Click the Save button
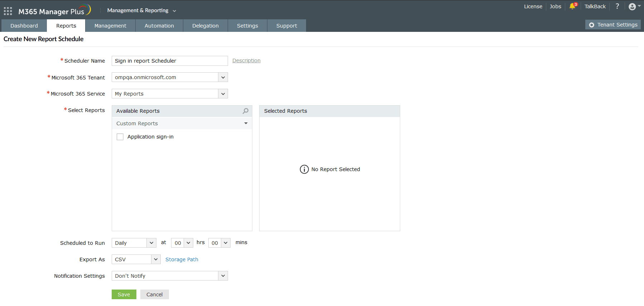Image resolution: width=644 pixels, height=306 pixels. pyautogui.click(x=124, y=295)
